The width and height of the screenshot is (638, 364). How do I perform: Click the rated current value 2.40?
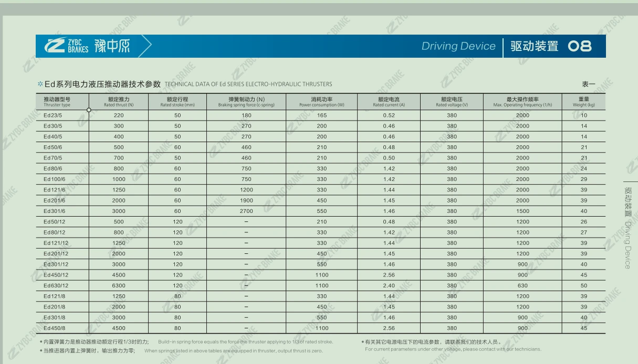point(389,286)
